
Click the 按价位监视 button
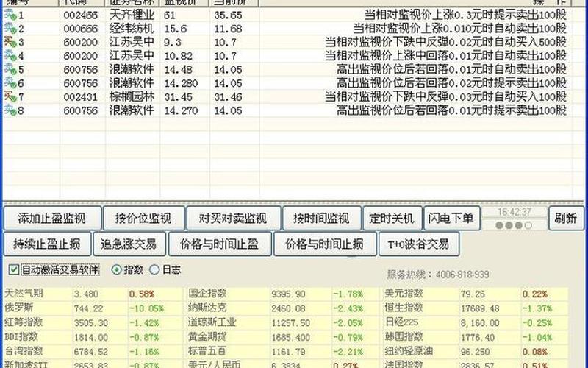143,218
